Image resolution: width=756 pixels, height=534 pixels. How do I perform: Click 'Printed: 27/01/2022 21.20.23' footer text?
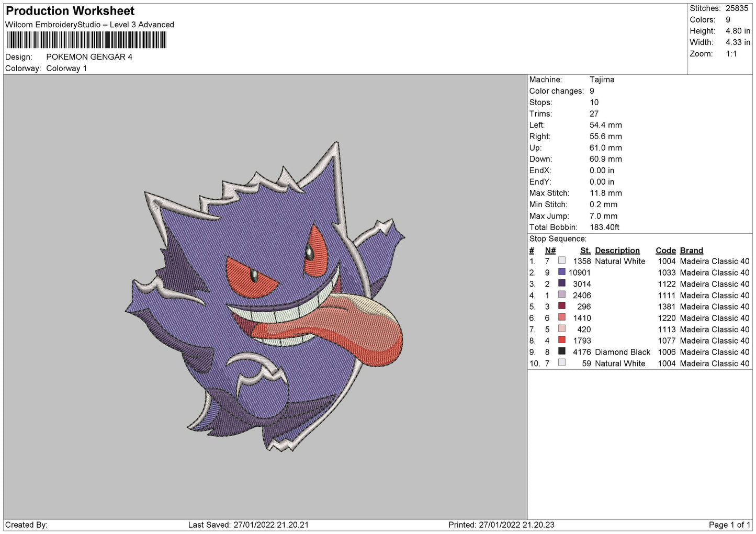point(501,525)
